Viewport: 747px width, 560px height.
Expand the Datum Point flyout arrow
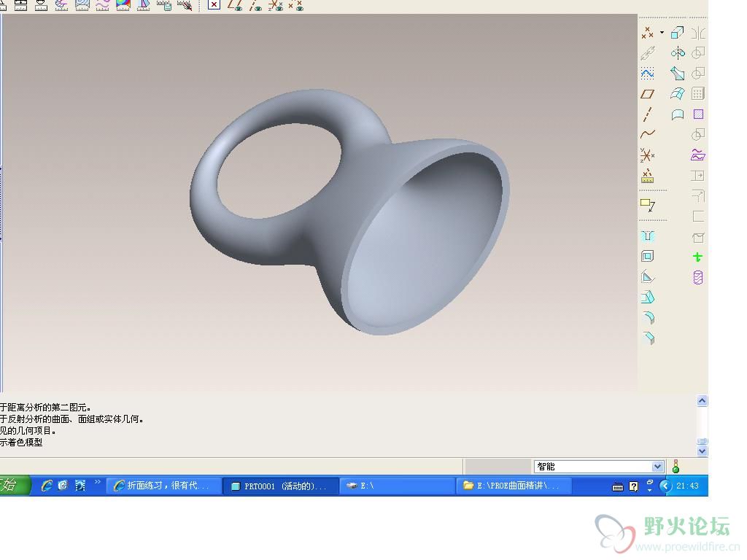click(662, 33)
